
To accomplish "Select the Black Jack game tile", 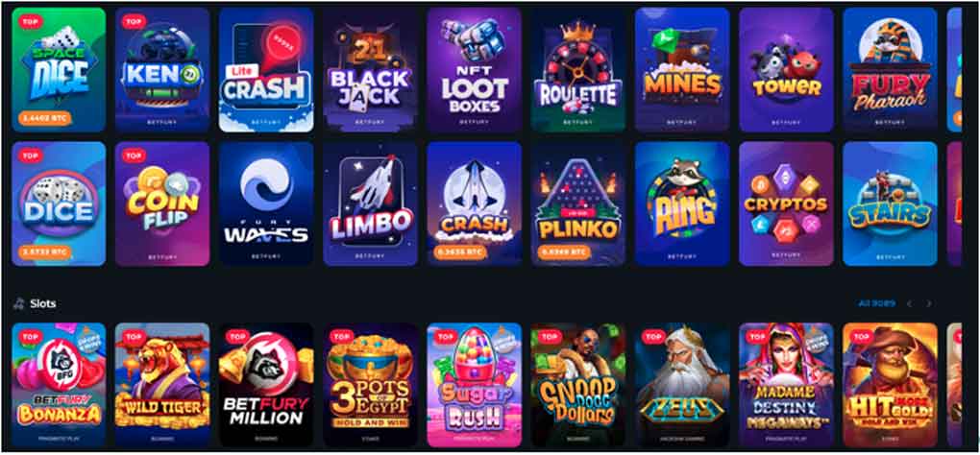I will (x=370, y=69).
